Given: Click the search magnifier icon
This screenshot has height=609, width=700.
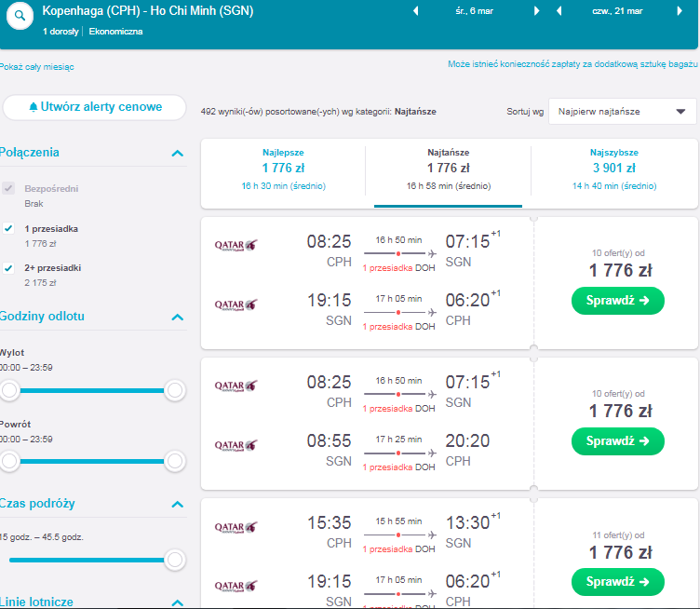Looking at the screenshot, I should click(20, 16).
